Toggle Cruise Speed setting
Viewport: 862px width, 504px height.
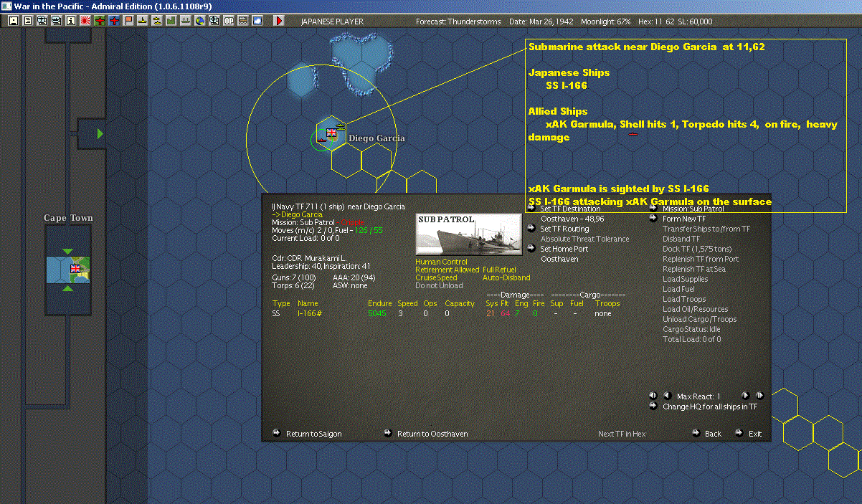pos(436,277)
